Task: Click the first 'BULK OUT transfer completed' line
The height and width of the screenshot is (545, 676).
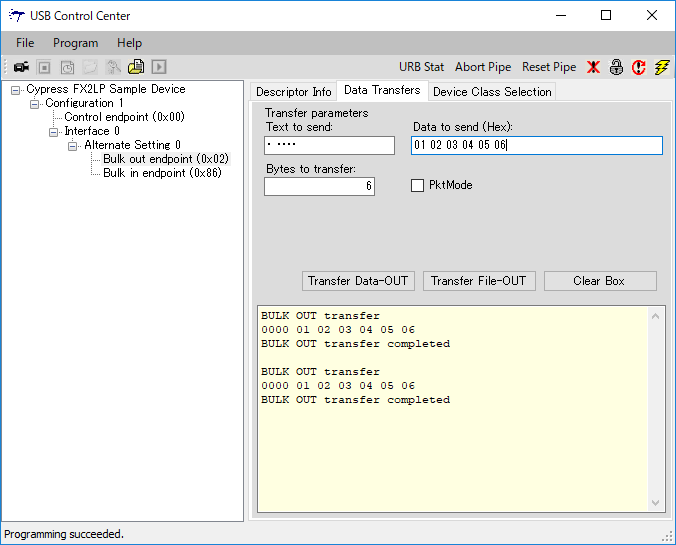Action: [x=355, y=344]
